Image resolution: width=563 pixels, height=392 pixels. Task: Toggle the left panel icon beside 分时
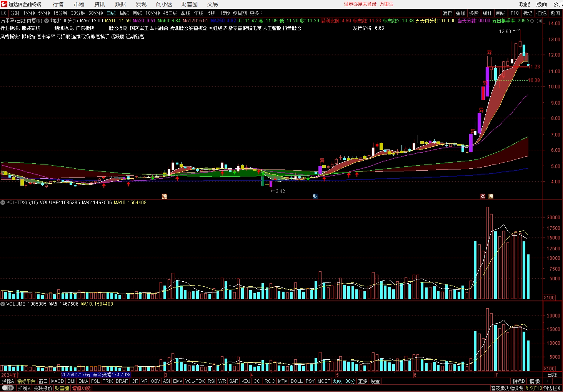(x=4, y=13)
